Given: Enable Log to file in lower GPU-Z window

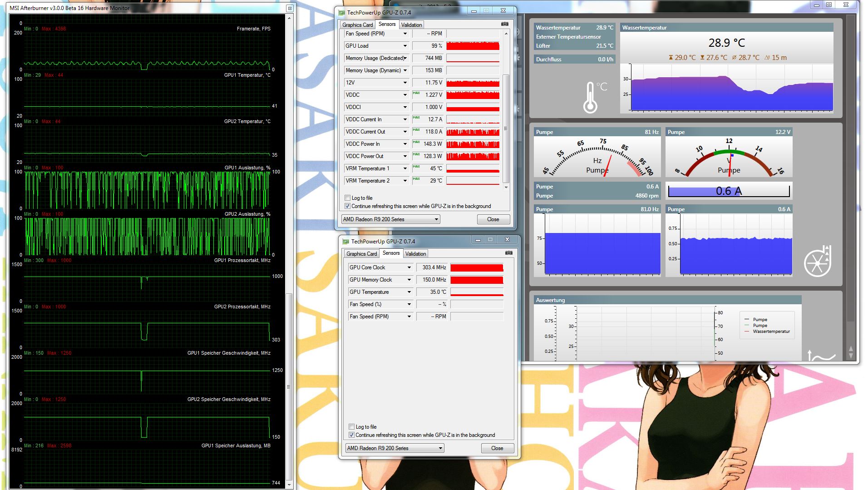Looking at the screenshot, I should pyautogui.click(x=352, y=427).
